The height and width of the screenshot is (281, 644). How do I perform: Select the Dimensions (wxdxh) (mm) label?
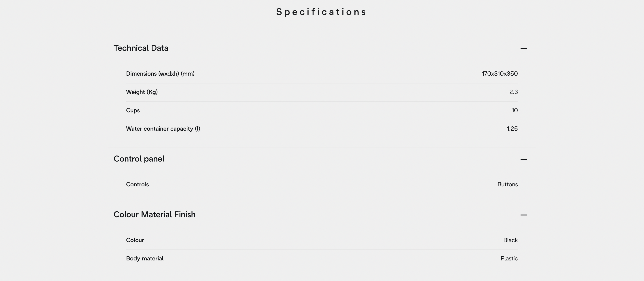160,74
